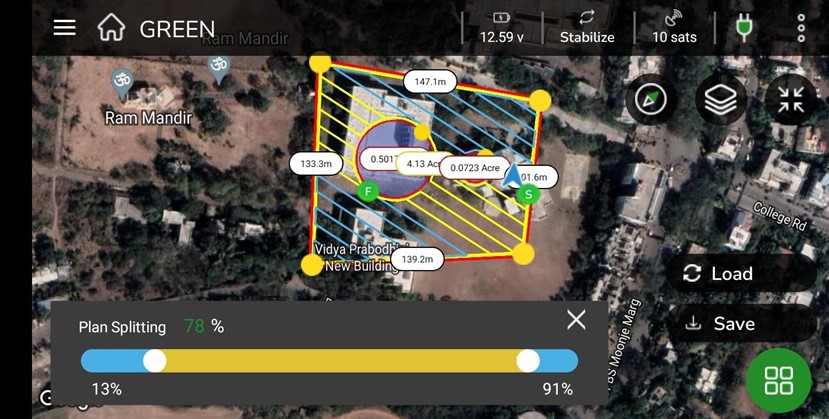
Task: Tap the green S start marker
Action: (528, 194)
